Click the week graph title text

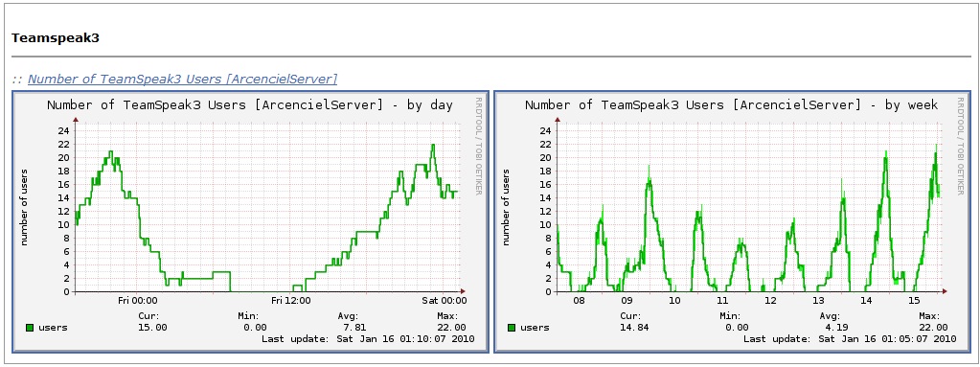(731, 104)
